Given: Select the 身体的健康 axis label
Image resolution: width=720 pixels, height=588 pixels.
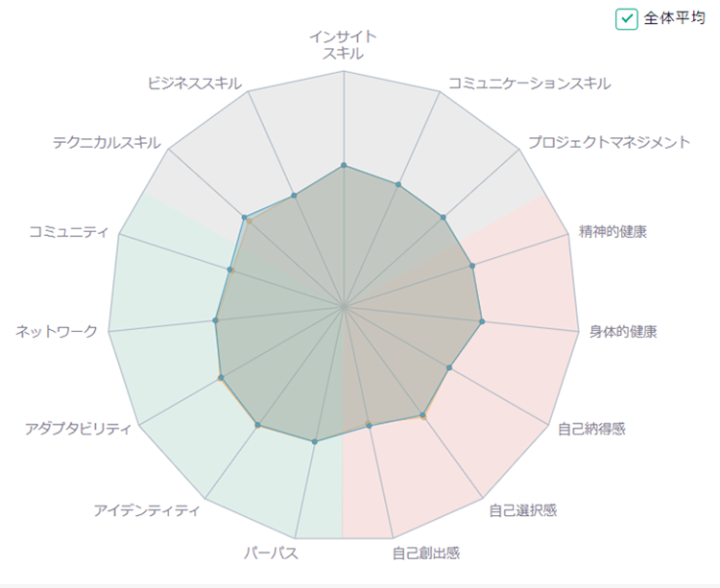Looking at the screenshot, I should pyautogui.click(x=623, y=331).
